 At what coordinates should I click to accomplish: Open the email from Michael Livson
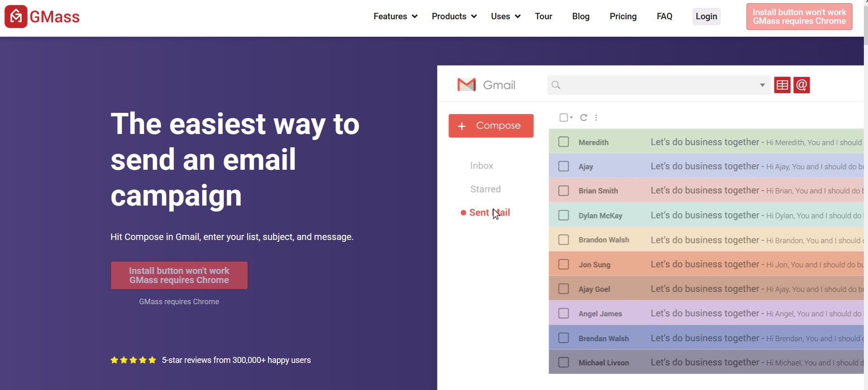(x=706, y=362)
